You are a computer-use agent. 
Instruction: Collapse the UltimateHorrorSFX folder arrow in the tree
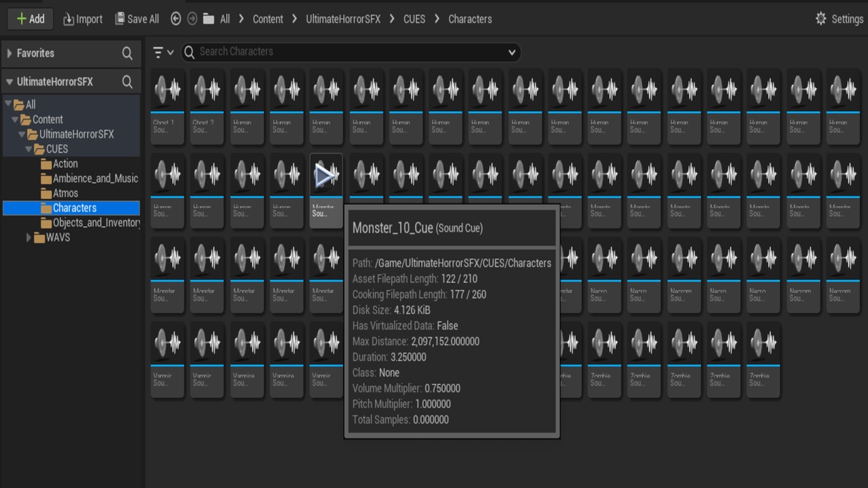click(22, 134)
